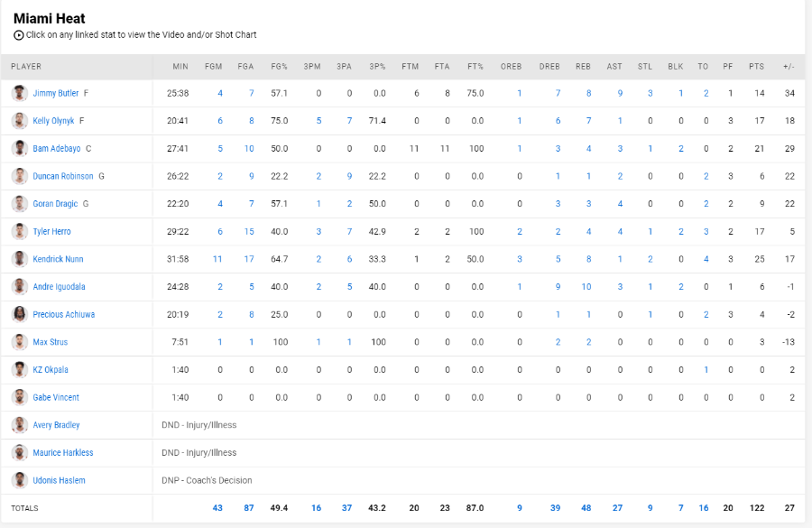Click Kendrick Nunn's headshot avatar
The image size is (812, 528).
tap(20, 259)
